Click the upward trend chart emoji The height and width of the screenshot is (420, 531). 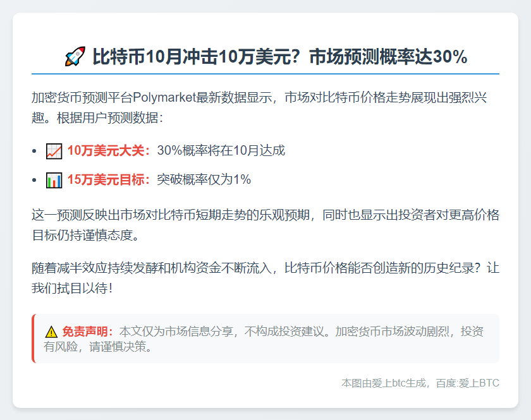pos(54,151)
